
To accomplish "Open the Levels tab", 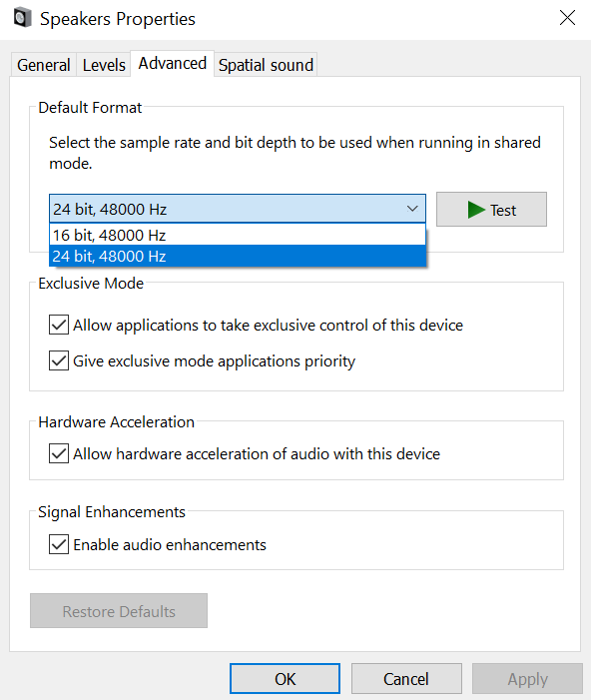I will pos(104,65).
